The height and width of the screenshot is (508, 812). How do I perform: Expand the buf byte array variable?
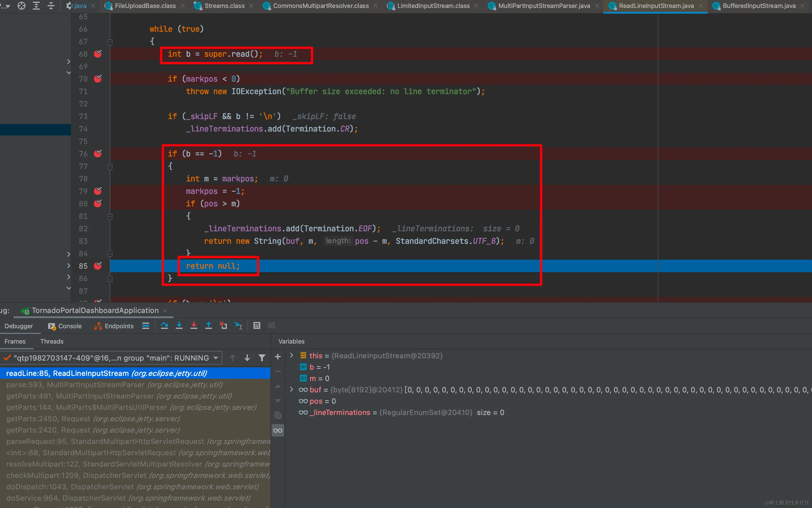coord(292,390)
